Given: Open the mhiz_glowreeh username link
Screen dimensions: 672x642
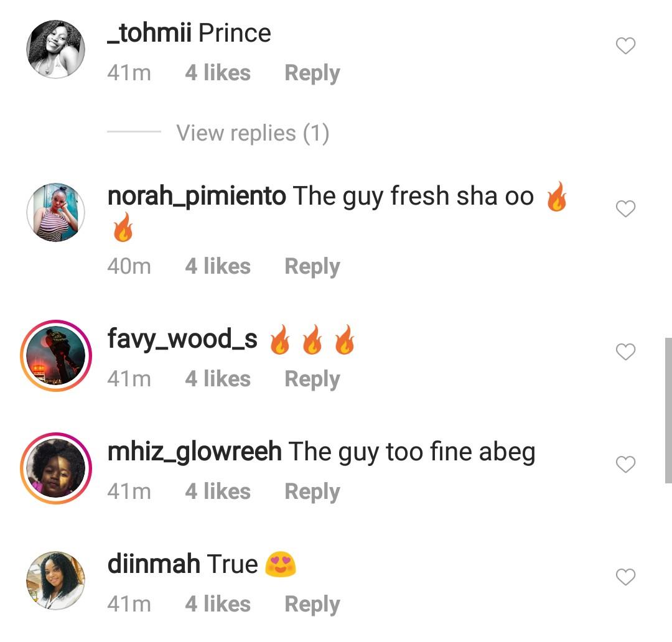Looking at the screenshot, I should pyautogui.click(x=194, y=452).
